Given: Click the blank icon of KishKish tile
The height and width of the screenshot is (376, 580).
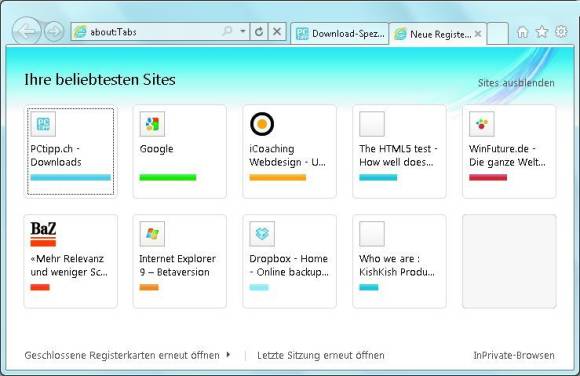Looking at the screenshot, I should (372, 234).
